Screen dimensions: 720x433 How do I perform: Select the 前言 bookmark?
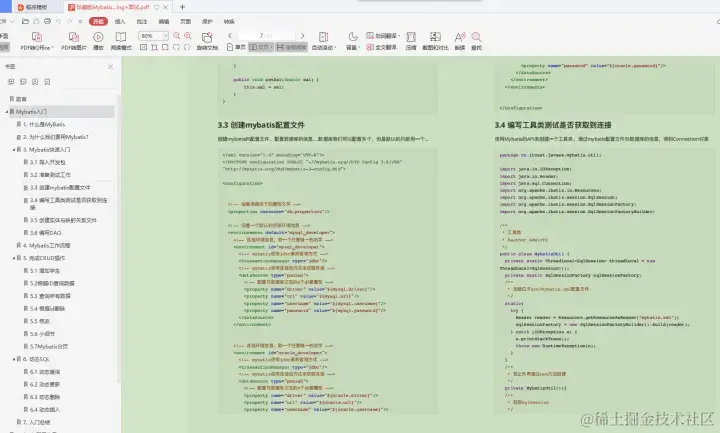point(21,99)
